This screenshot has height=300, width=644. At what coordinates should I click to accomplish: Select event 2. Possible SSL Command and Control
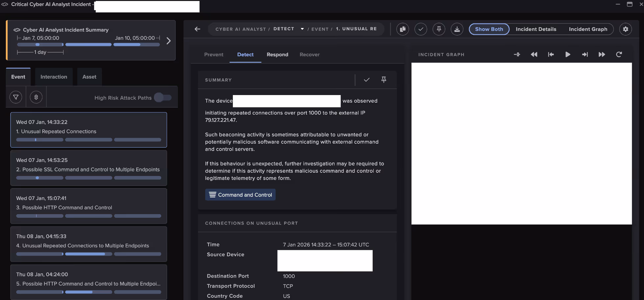(88, 168)
